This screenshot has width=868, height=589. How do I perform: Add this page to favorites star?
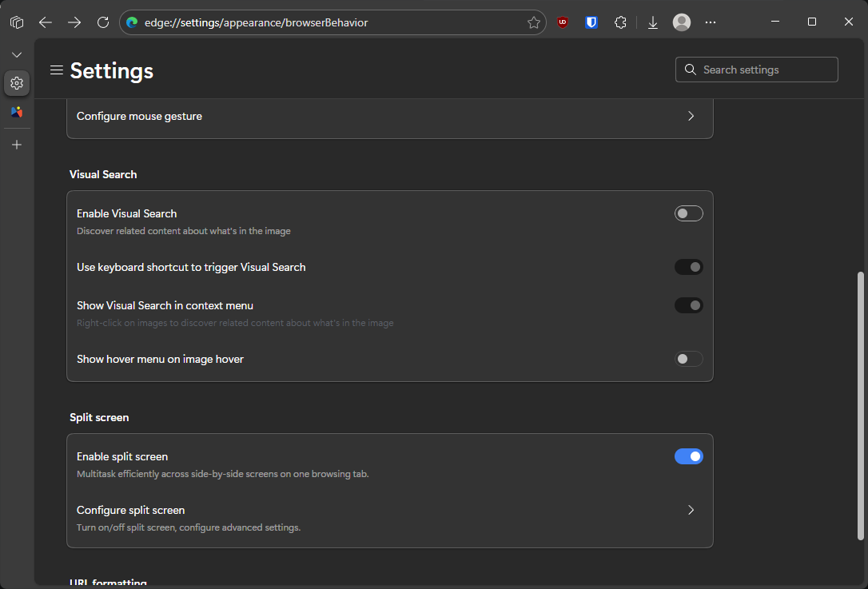[534, 22]
